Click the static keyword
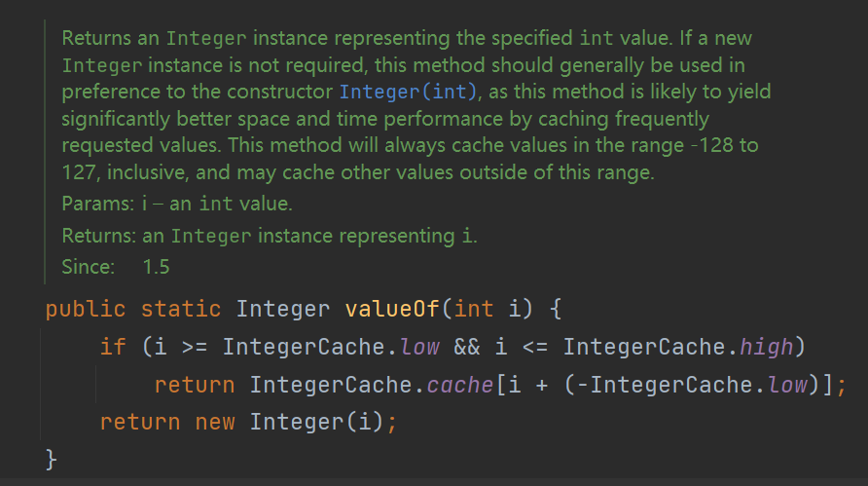This screenshot has width=868, height=486. coord(181,310)
